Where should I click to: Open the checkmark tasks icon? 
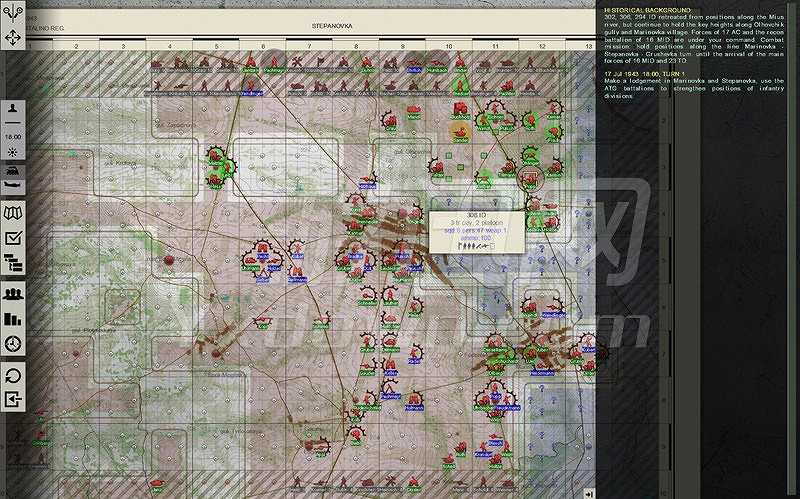[13, 238]
